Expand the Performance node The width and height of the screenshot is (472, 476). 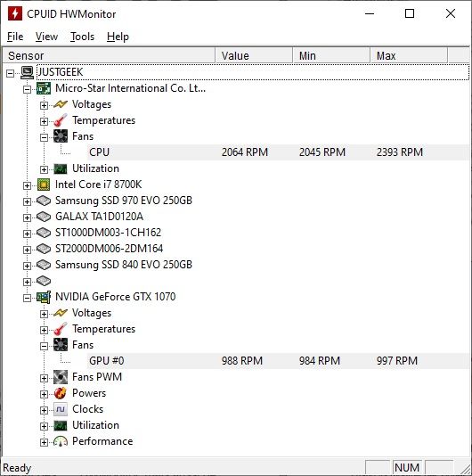click(44, 442)
